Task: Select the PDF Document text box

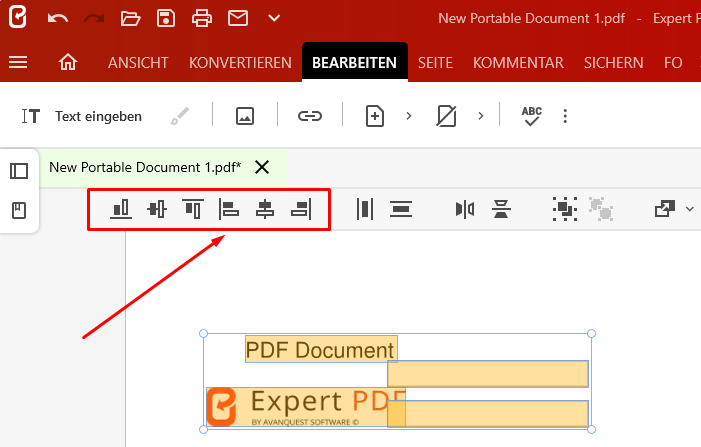Action: click(321, 349)
